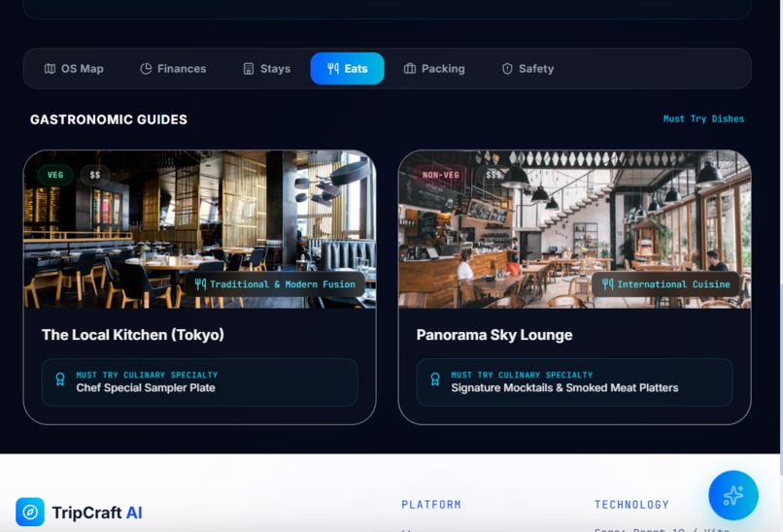Click the building icon beside Stays

249,69
